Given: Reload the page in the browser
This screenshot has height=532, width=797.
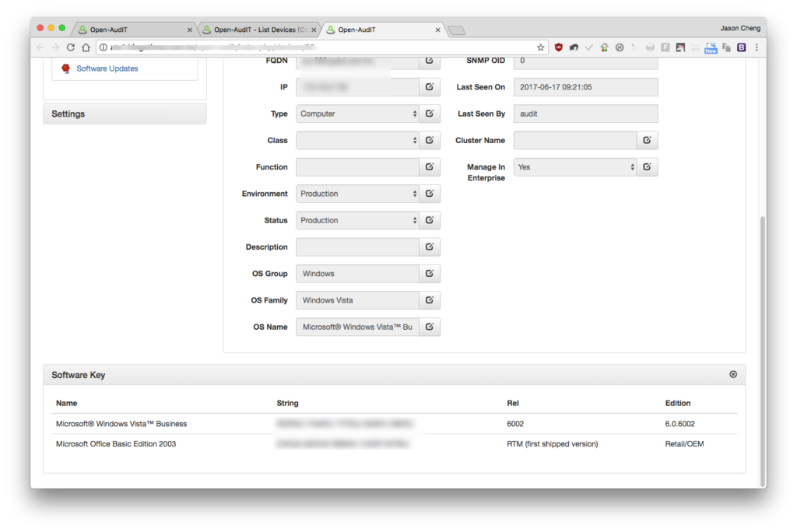Looking at the screenshot, I should [71, 47].
